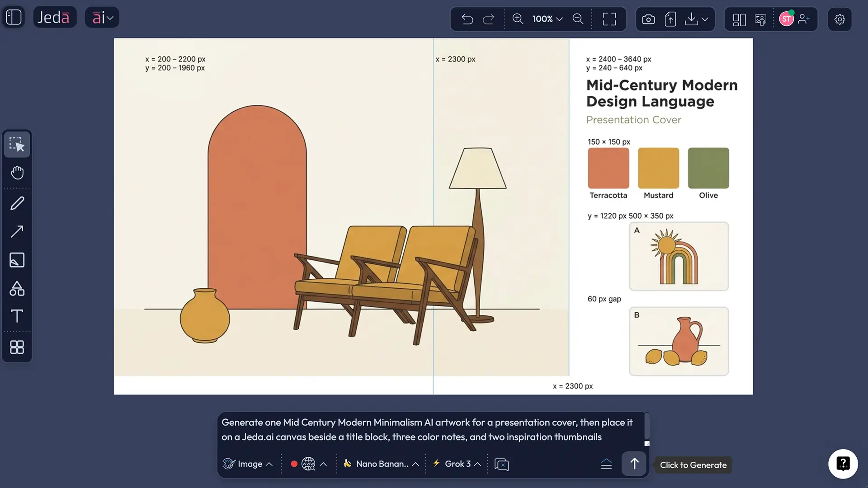This screenshot has width=868, height=488.
Task: Redo the last action
Action: click(x=489, y=19)
